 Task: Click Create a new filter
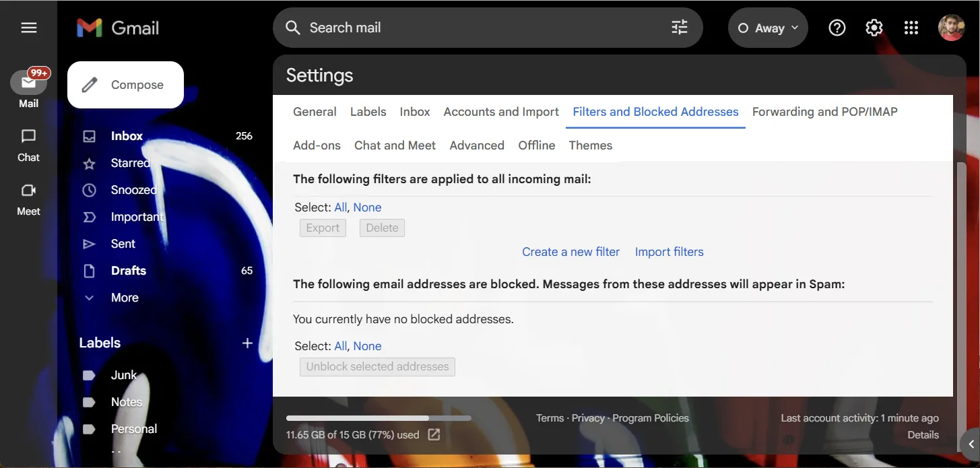(570, 251)
